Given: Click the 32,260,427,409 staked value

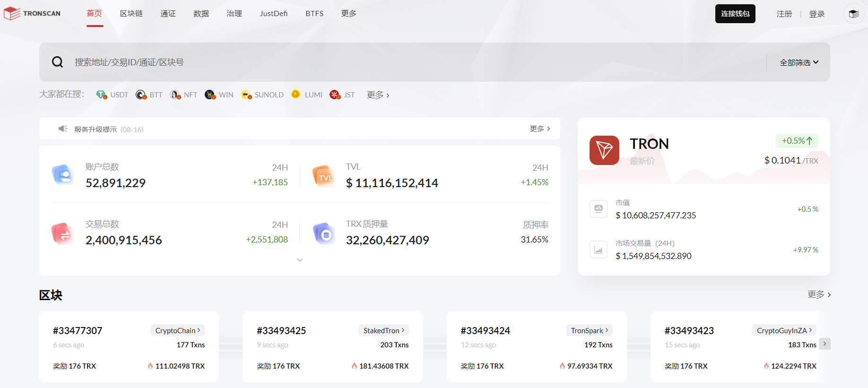Looking at the screenshot, I should [388, 240].
